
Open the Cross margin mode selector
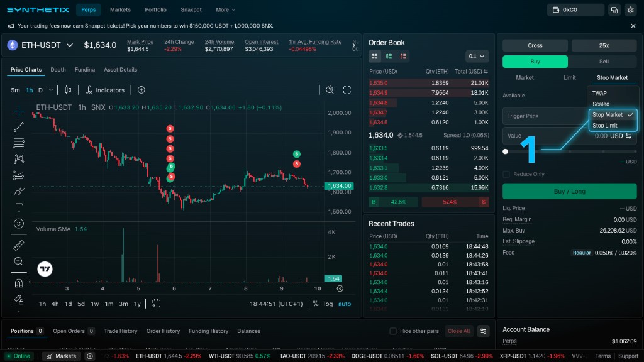(535, 45)
